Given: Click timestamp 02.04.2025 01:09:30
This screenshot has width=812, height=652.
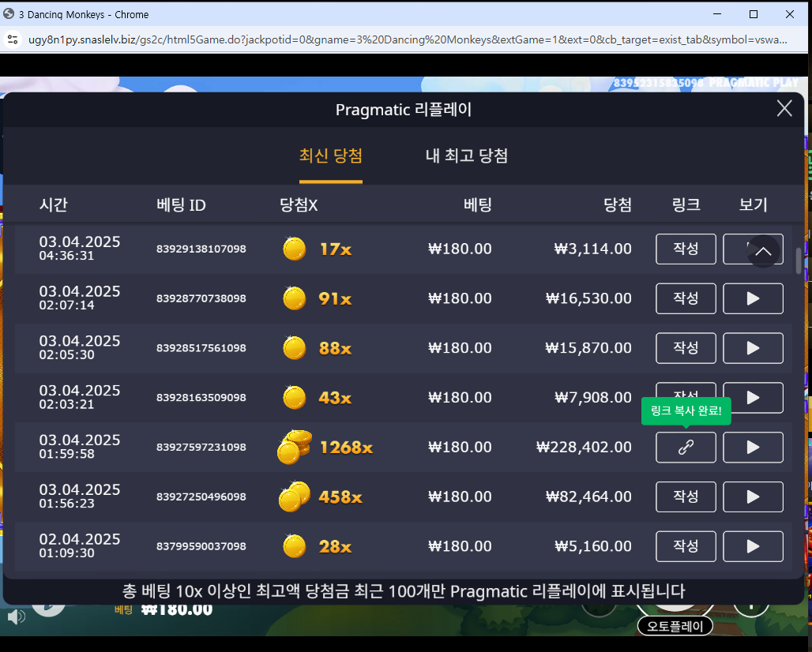Looking at the screenshot, I should pyautogui.click(x=80, y=546).
